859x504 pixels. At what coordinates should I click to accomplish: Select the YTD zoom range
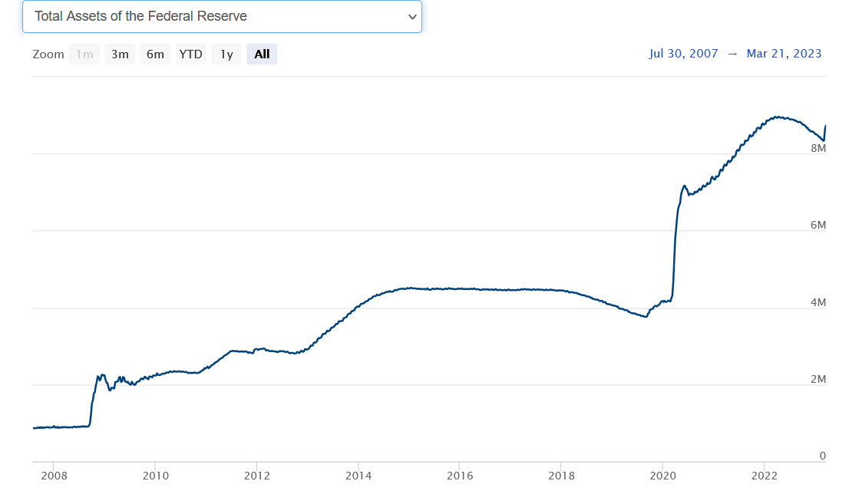[x=190, y=54]
